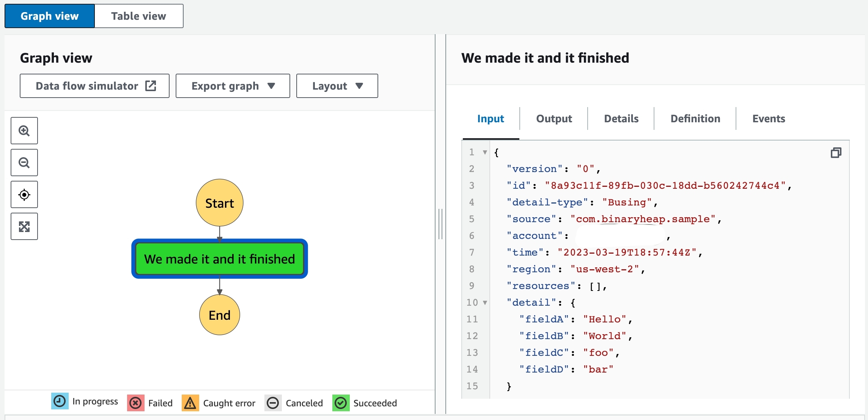The height and width of the screenshot is (420, 868).
Task: Click the zoom in magnifier icon
Action: [x=24, y=131]
